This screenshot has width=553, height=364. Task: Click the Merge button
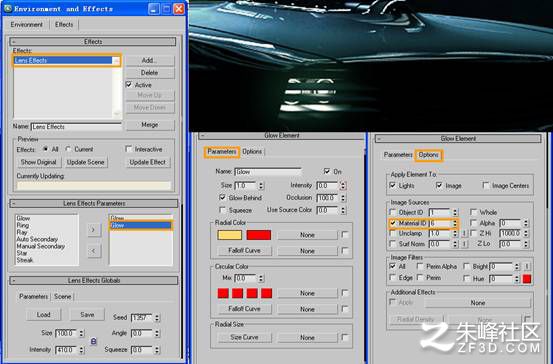point(150,125)
